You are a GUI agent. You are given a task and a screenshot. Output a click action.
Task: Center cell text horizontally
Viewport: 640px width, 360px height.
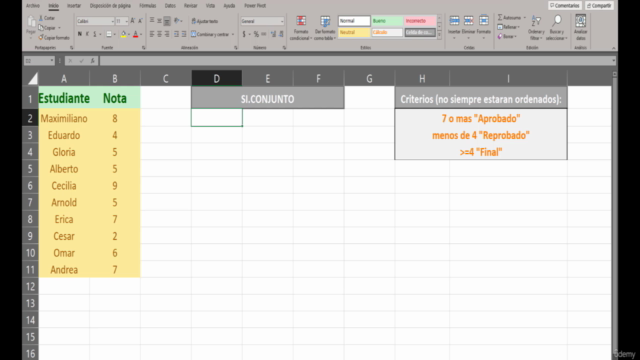tap(160, 34)
